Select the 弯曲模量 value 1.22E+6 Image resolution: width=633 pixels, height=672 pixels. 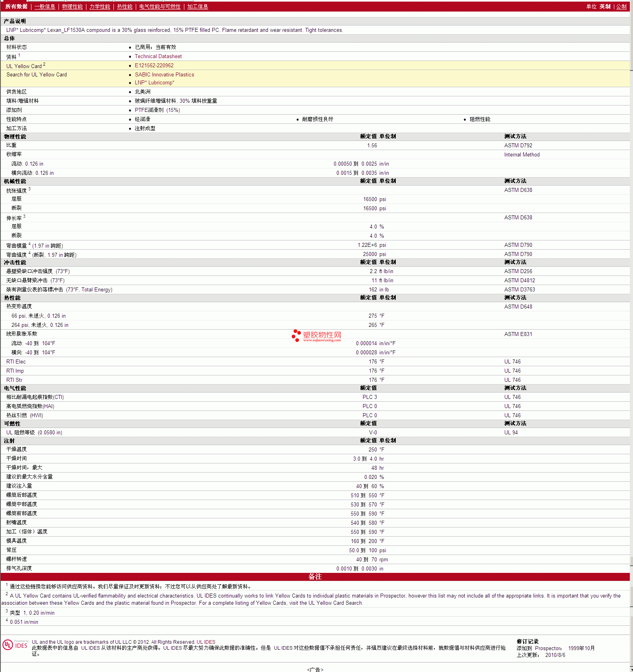[367, 245]
